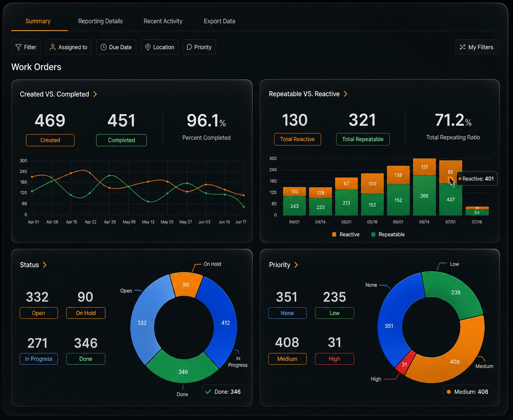Viewport: 513px width, 420px height.
Task: Click the 469 created count
Action: [x=50, y=121]
